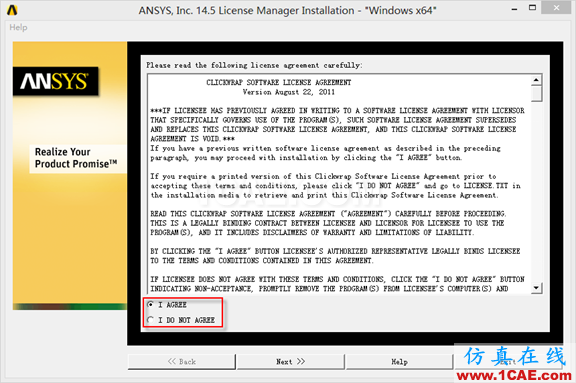Click the 'Realize Your Product Promise' tagline

76,158
